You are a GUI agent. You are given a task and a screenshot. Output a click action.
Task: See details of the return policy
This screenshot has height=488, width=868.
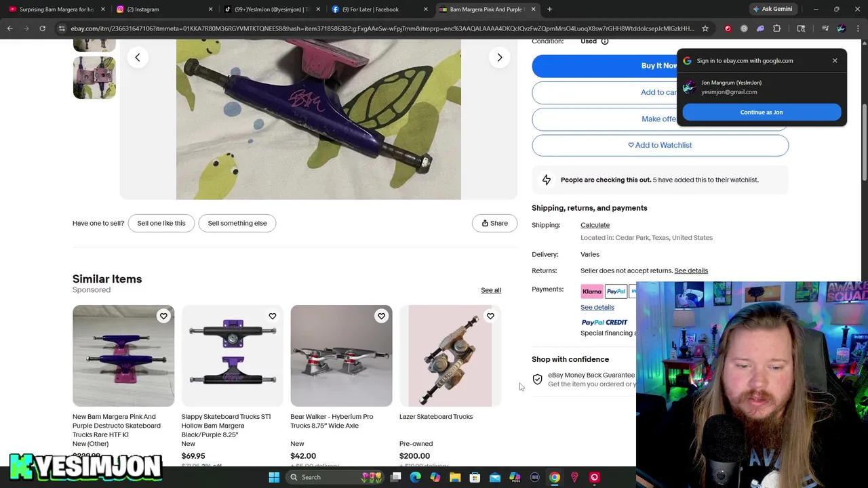pos(691,270)
